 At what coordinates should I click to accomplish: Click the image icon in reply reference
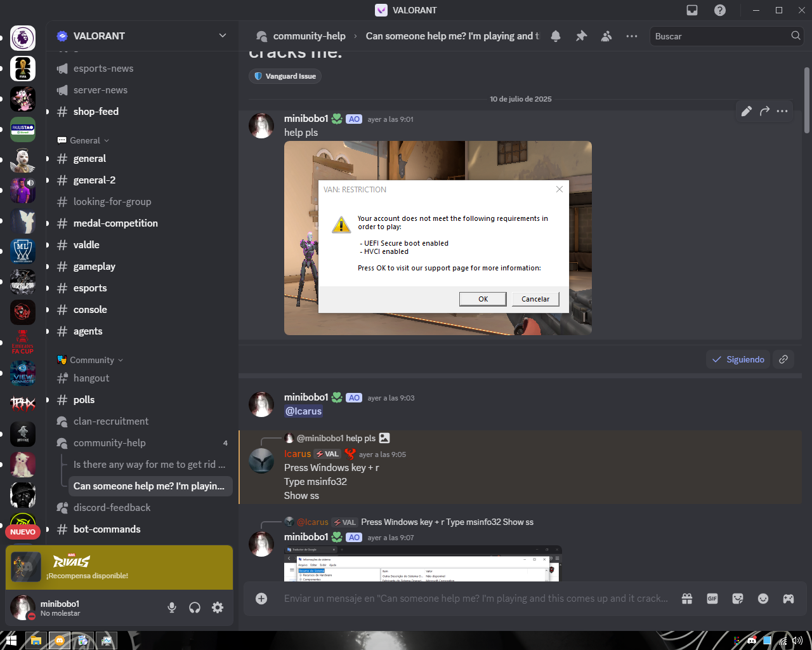pos(384,438)
